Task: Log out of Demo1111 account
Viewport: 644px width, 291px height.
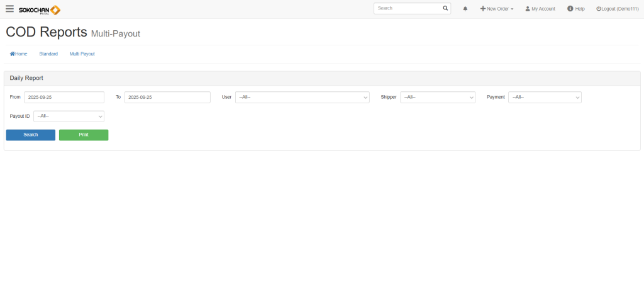Action: (617, 9)
